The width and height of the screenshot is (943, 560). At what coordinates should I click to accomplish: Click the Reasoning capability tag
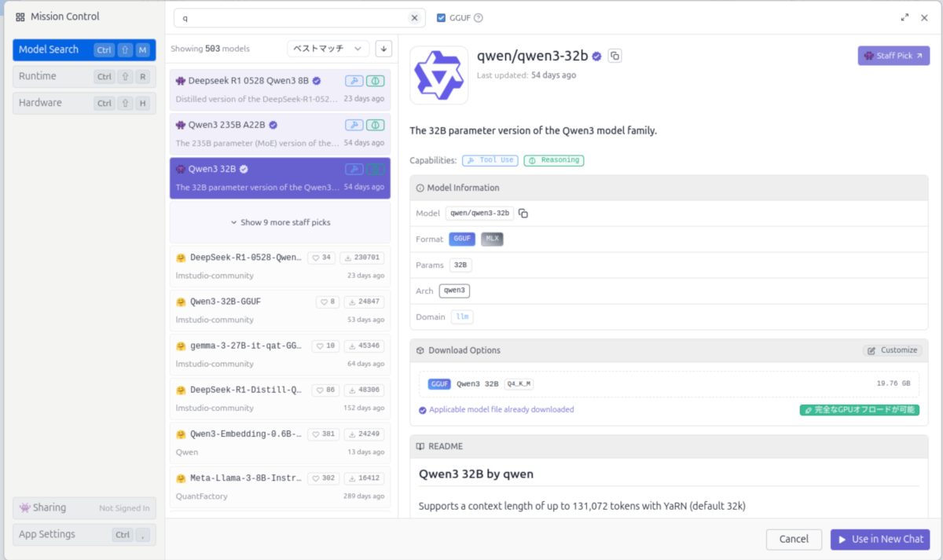click(554, 160)
